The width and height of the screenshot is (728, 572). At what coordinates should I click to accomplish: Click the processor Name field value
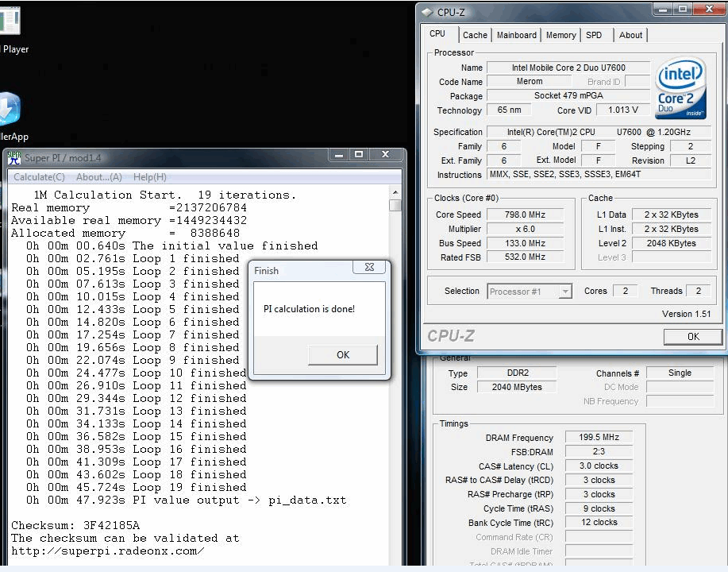[568, 68]
